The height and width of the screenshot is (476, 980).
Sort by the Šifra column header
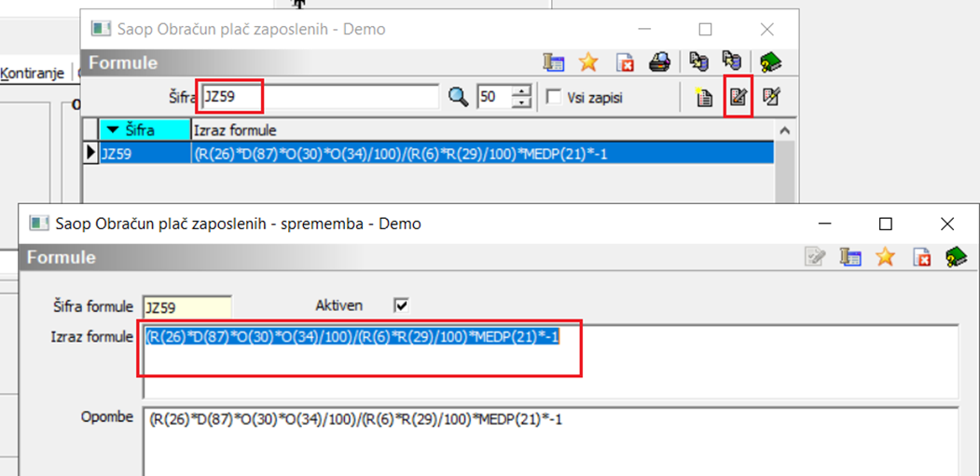145,129
